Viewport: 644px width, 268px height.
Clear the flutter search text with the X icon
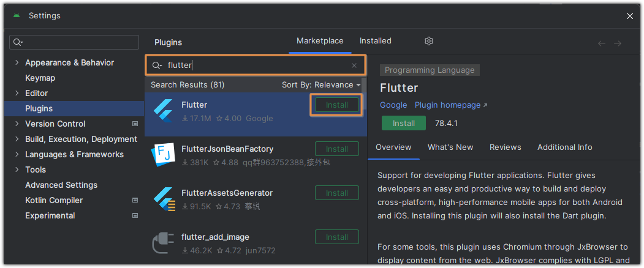[354, 65]
